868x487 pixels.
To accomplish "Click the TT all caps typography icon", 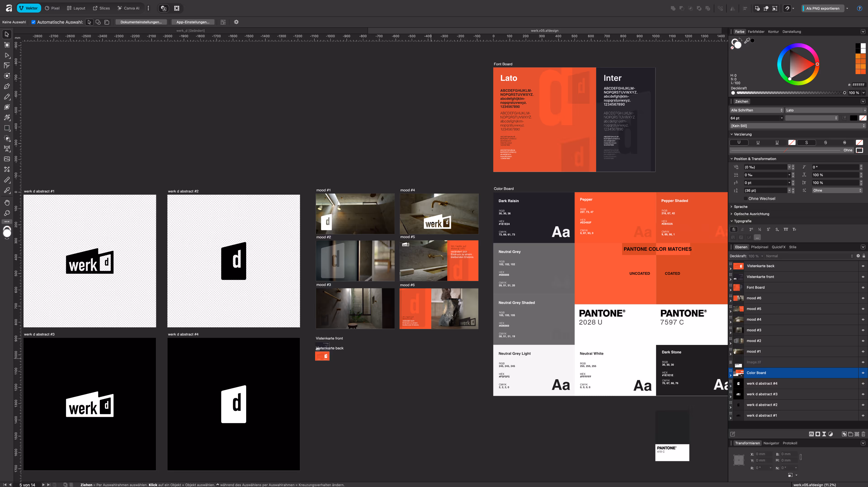I will point(786,229).
